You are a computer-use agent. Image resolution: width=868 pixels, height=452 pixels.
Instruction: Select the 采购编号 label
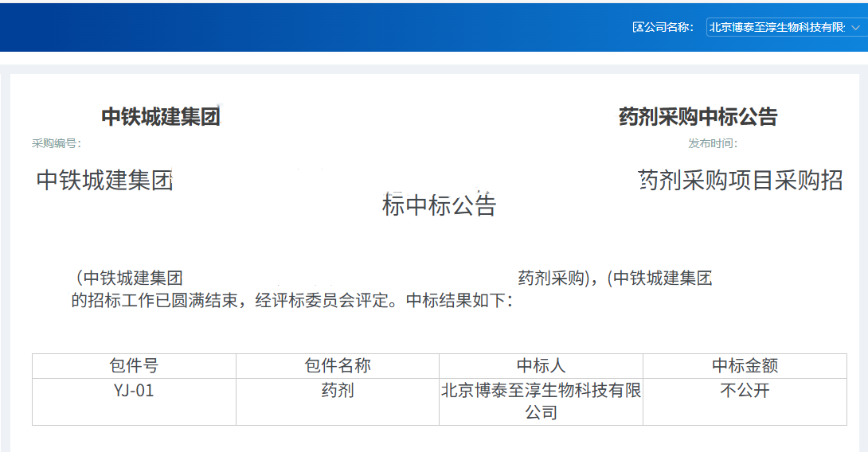coord(57,144)
